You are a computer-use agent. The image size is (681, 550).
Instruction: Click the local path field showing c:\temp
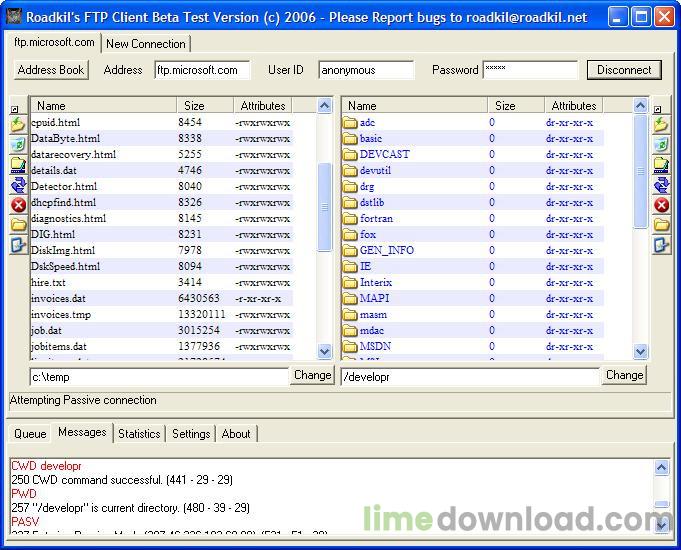click(x=158, y=377)
